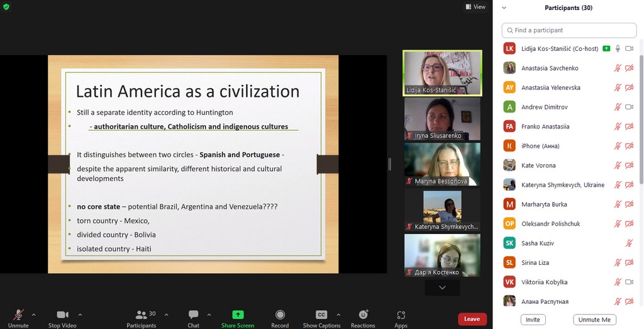Screen dimensions: 644x329
Task: Expand audio options arrow beside Unmute
Action: (33, 315)
